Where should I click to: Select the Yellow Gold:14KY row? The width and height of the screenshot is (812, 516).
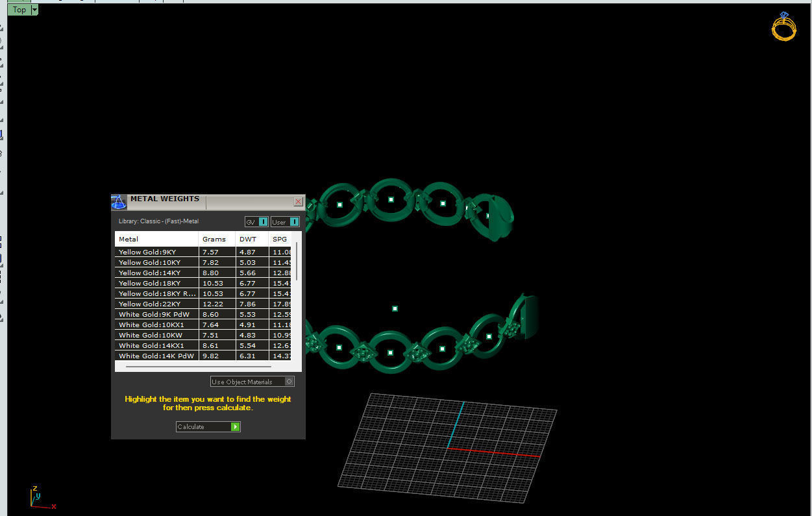(204, 273)
